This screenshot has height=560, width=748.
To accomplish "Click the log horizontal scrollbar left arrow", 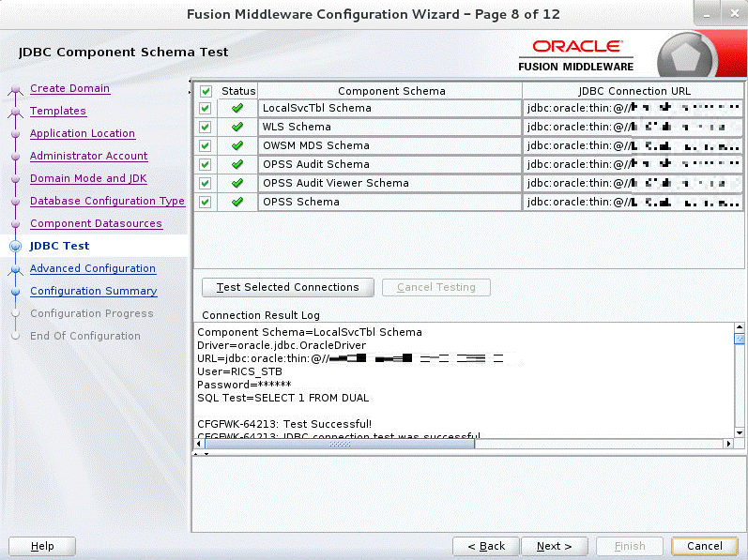I will [x=199, y=444].
